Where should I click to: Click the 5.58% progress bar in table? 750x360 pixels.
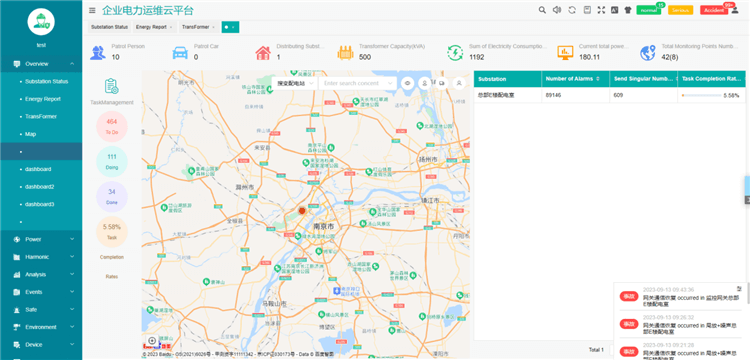pos(702,96)
